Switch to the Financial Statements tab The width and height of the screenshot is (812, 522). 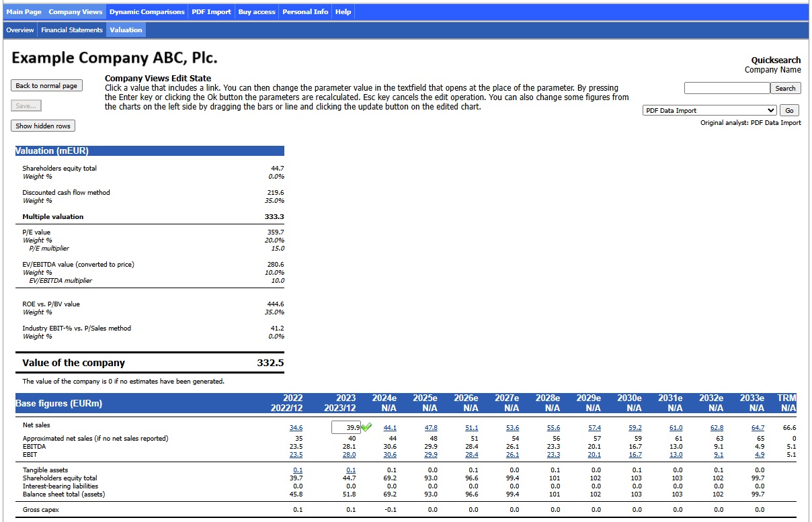72,30
